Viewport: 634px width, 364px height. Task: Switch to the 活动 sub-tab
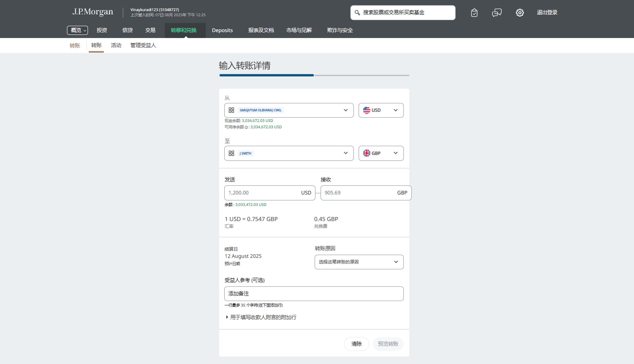coord(116,45)
